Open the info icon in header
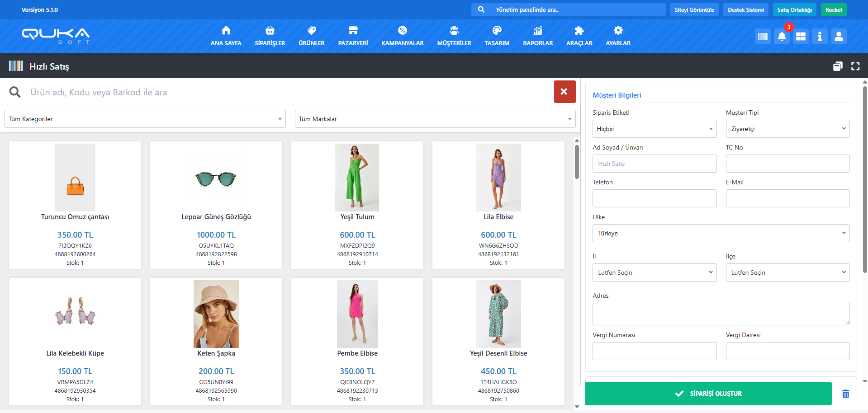Image resolution: width=868 pixels, height=413 pixels. coord(820,37)
